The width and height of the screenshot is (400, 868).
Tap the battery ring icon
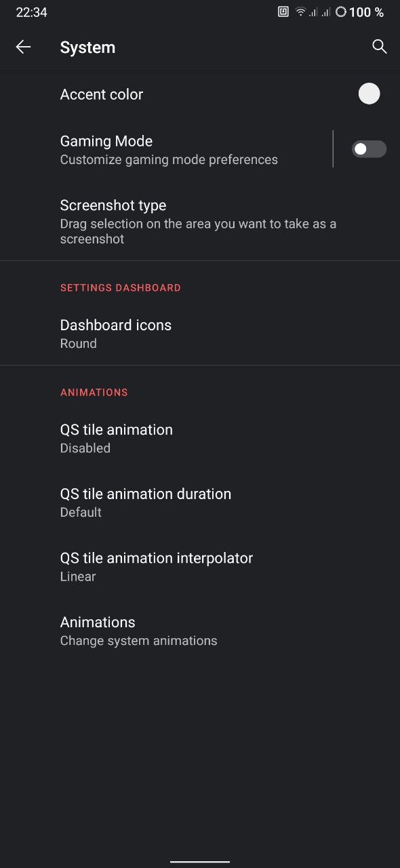click(341, 12)
